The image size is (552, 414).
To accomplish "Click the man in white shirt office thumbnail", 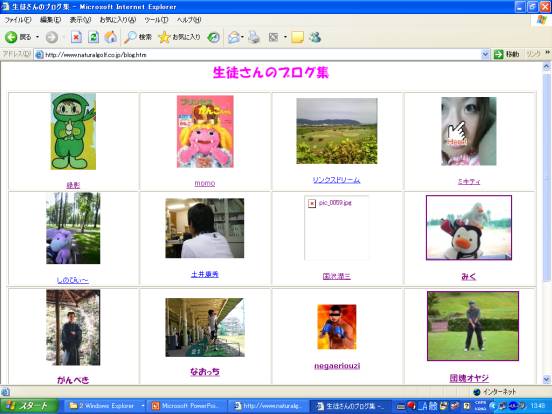I will coord(205,228).
